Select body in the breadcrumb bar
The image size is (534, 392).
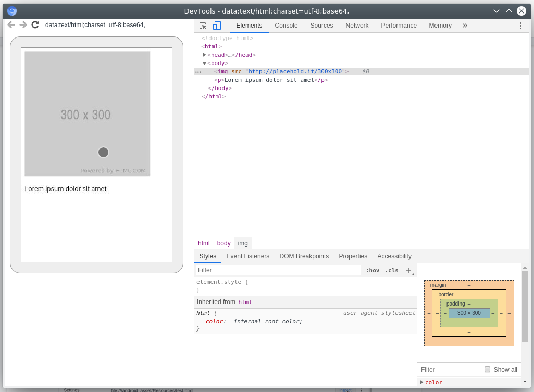click(x=223, y=243)
